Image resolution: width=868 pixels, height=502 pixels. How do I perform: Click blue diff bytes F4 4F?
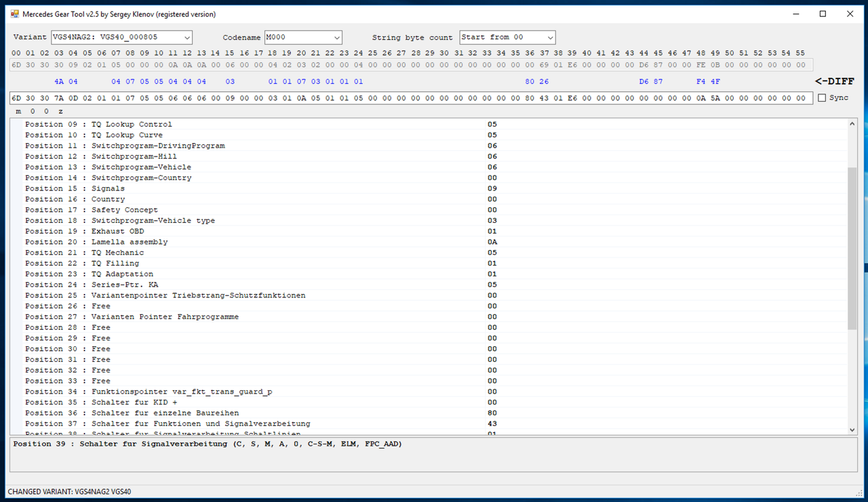click(x=709, y=81)
